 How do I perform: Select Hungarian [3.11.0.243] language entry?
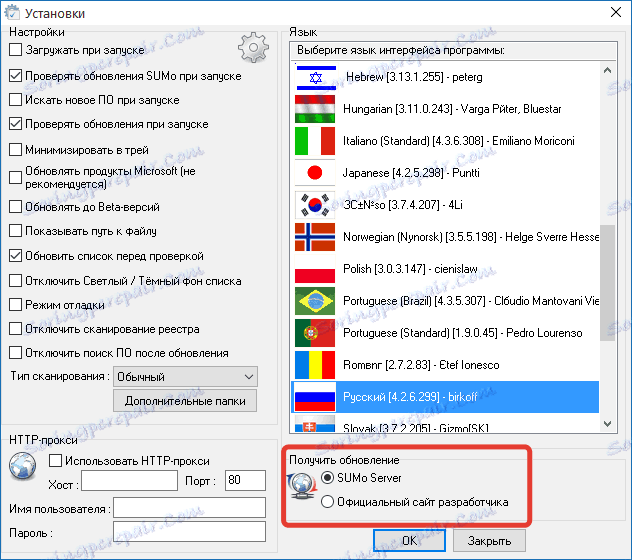click(x=445, y=109)
